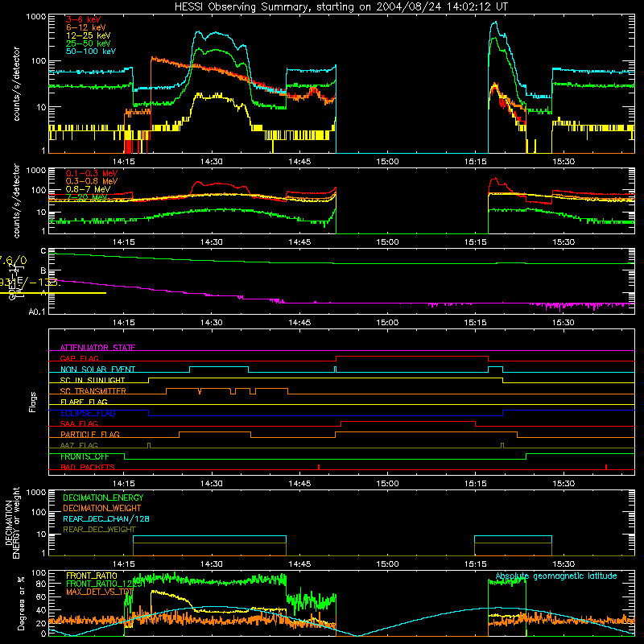The height and width of the screenshot is (644, 644).
Task: Click the ECLIPSE_FLAG label
Action: click(x=88, y=413)
